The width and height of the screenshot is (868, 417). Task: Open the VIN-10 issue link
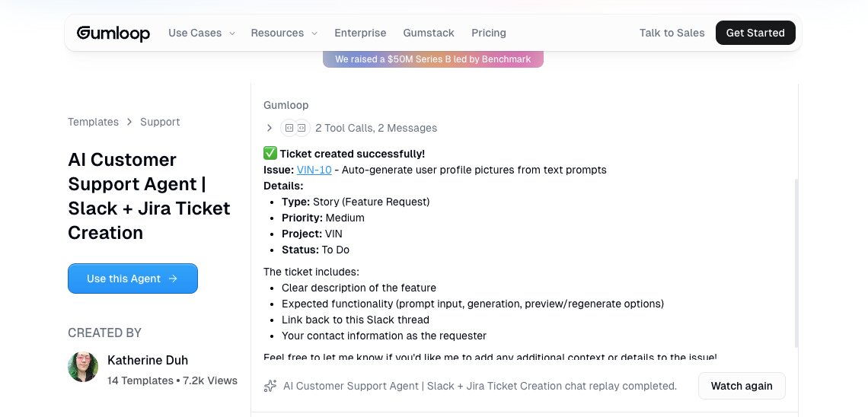tap(314, 170)
